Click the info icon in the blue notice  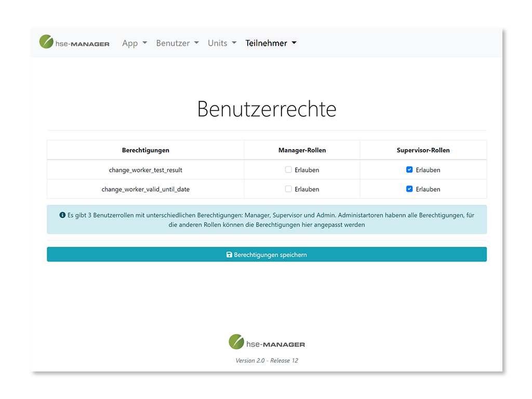coord(62,215)
